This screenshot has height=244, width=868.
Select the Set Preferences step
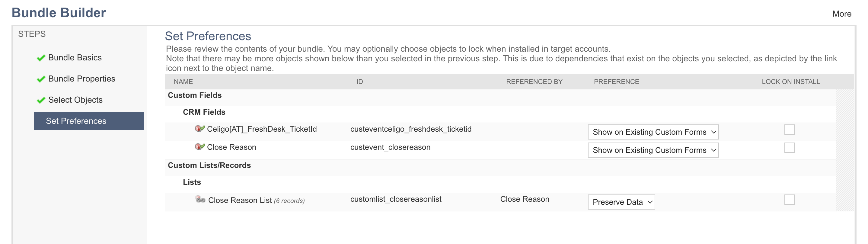pyautogui.click(x=89, y=121)
